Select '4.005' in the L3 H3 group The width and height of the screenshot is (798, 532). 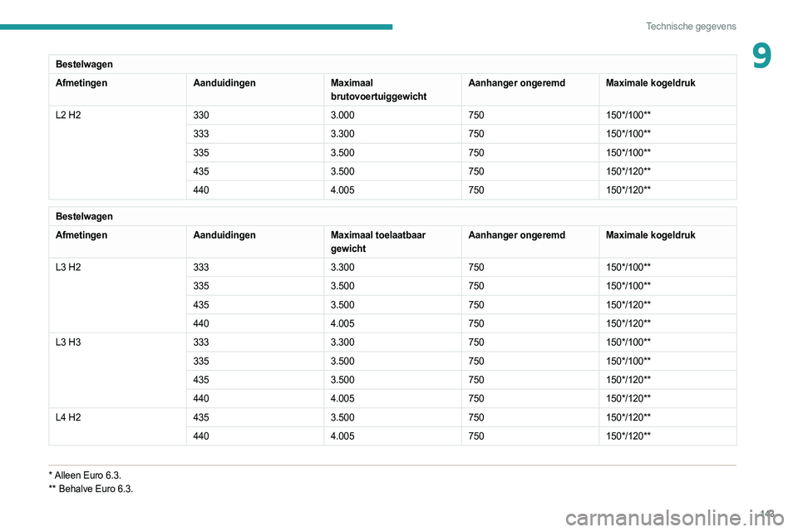(342, 399)
